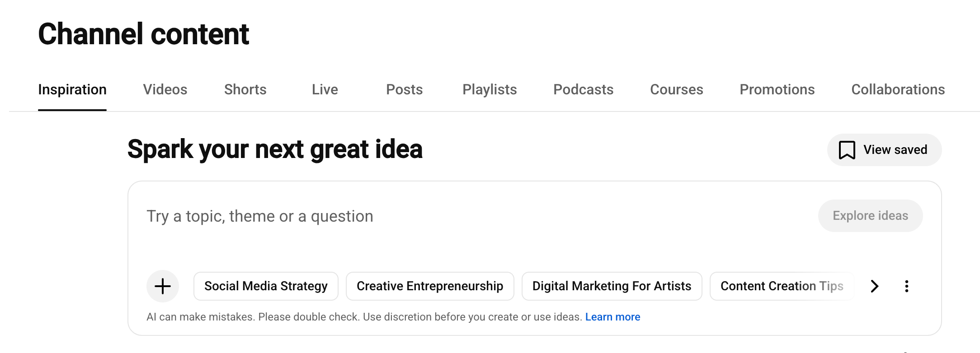
Task: Select the Inspiration tab
Action: point(72,89)
